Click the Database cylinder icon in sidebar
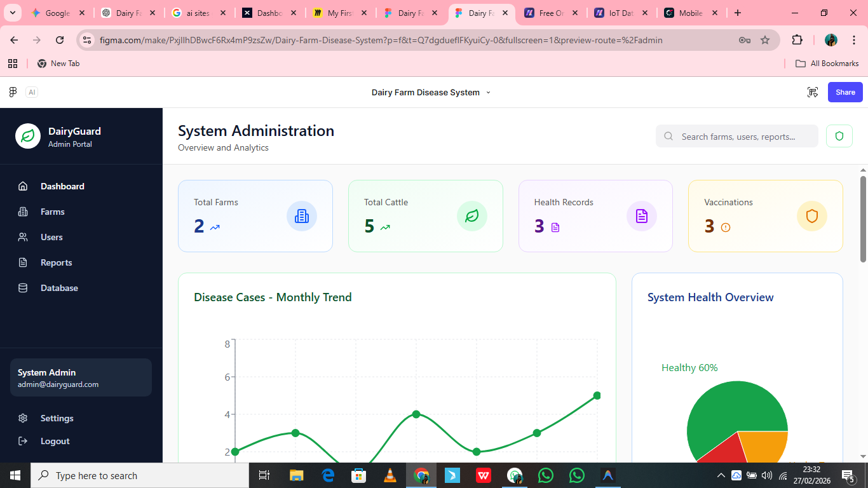Viewport: 868px width, 488px height. [x=23, y=288]
